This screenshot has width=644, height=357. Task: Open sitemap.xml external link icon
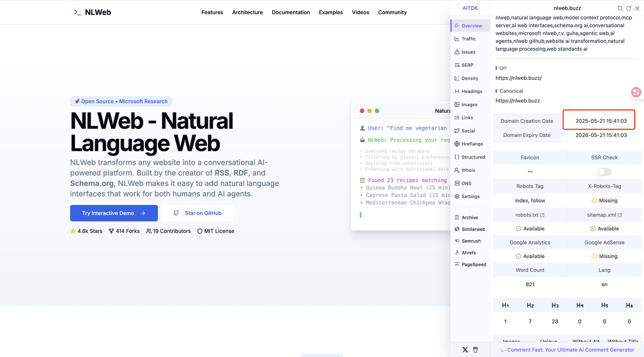click(x=620, y=215)
